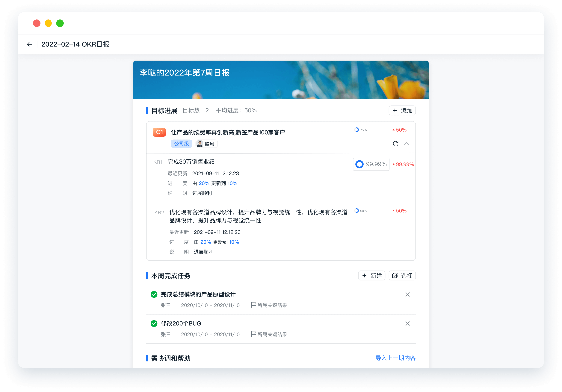Click the red 50% increase indicator for KR2
The width and height of the screenshot is (562, 392).
tap(399, 211)
